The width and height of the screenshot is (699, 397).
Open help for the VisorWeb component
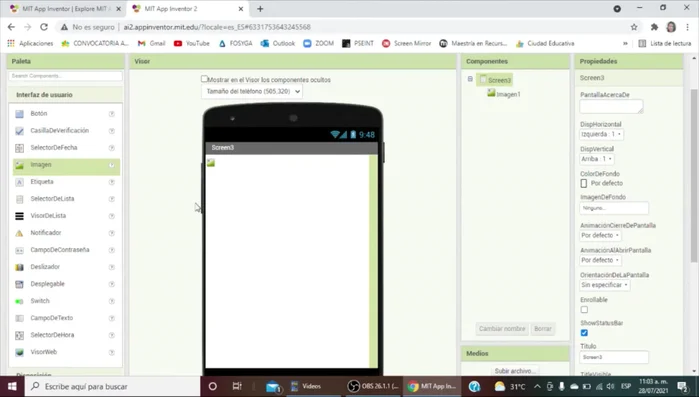click(x=111, y=352)
